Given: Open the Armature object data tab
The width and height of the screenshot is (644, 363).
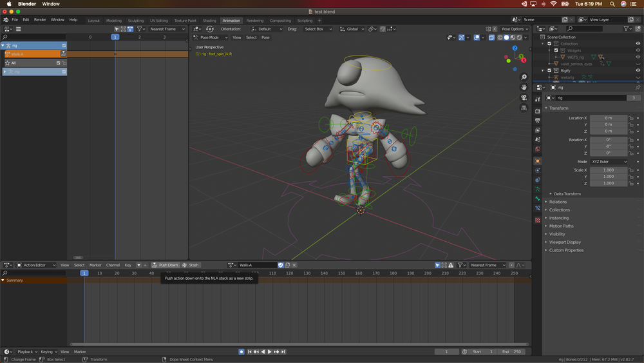Looking at the screenshot, I should point(538,189).
